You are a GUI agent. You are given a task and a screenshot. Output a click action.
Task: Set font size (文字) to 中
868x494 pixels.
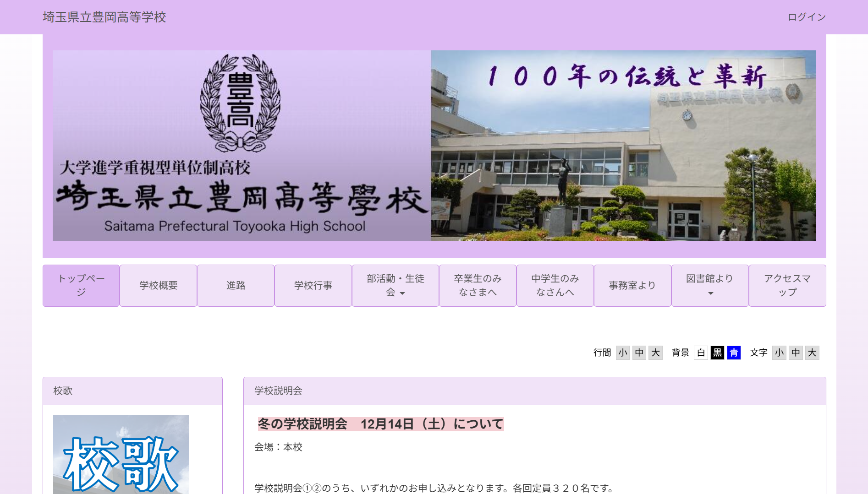[x=796, y=353]
